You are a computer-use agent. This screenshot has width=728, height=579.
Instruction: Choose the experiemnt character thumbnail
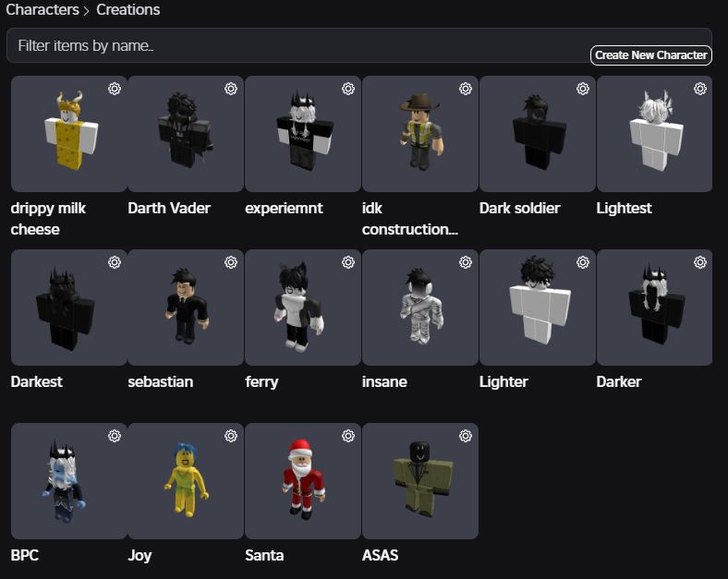(303, 134)
